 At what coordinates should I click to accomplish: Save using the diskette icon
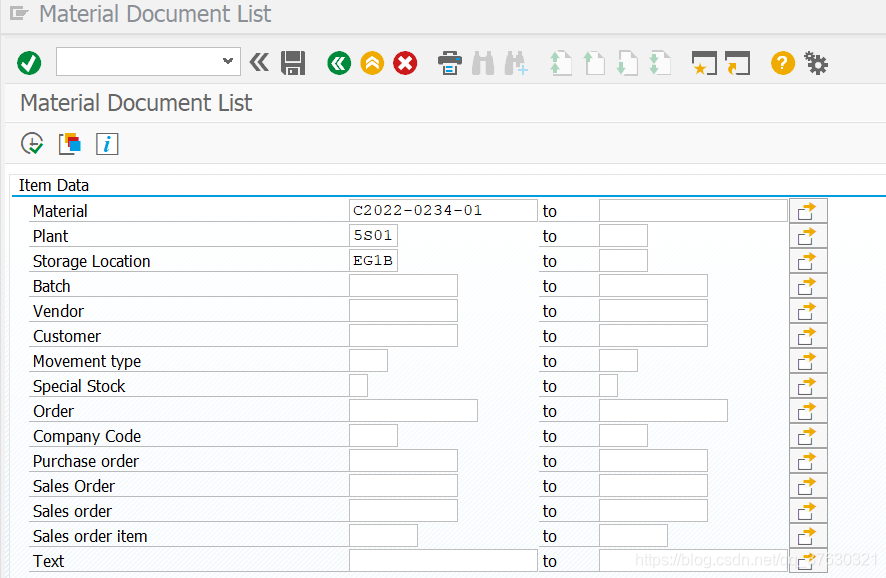coord(292,63)
